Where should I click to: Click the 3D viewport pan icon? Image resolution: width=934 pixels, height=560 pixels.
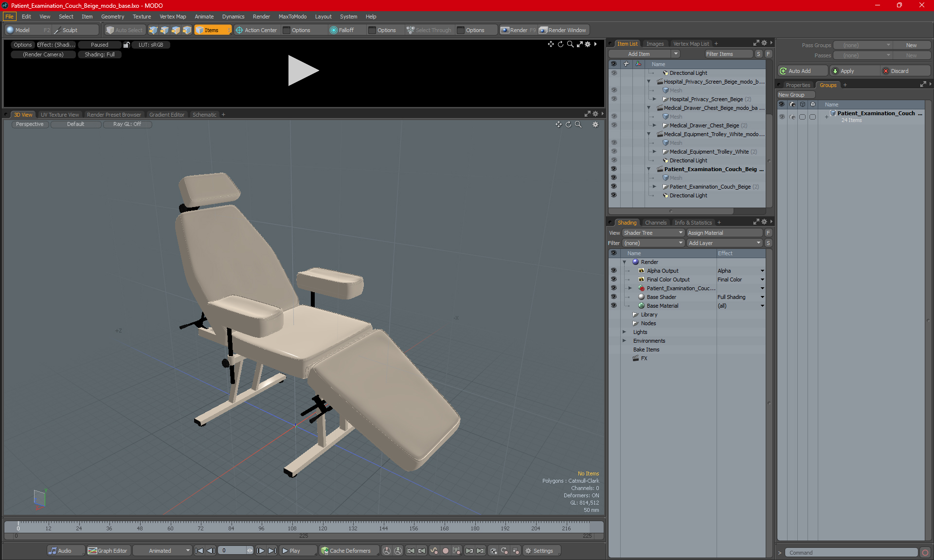click(558, 124)
